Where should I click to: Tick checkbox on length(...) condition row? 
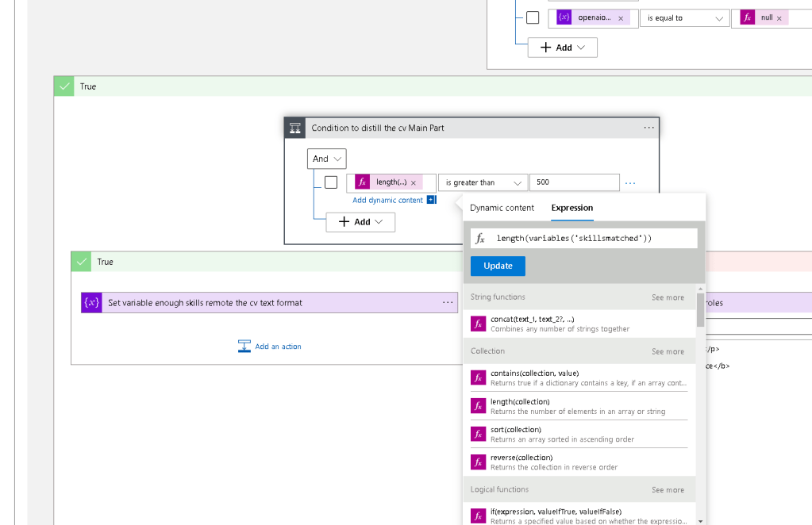click(331, 182)
